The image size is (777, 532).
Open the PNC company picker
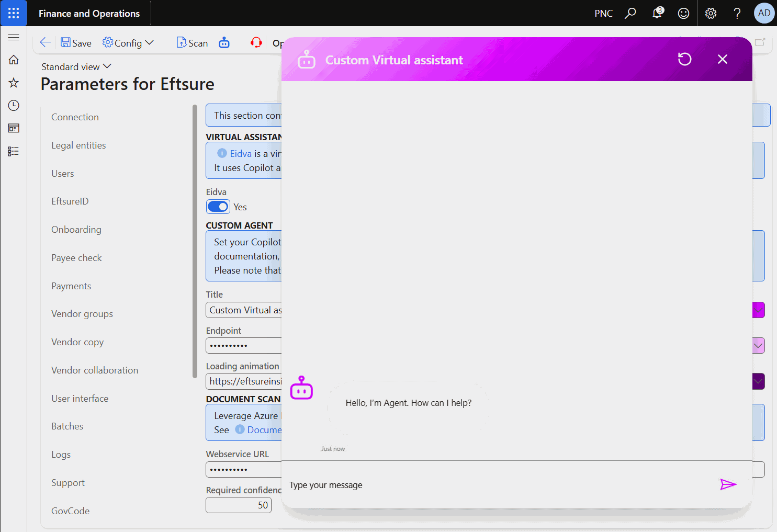click(x=603, y=14)
